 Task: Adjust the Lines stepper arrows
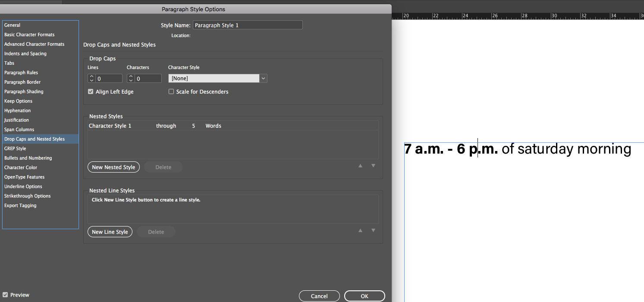click(x=91, y=79)
